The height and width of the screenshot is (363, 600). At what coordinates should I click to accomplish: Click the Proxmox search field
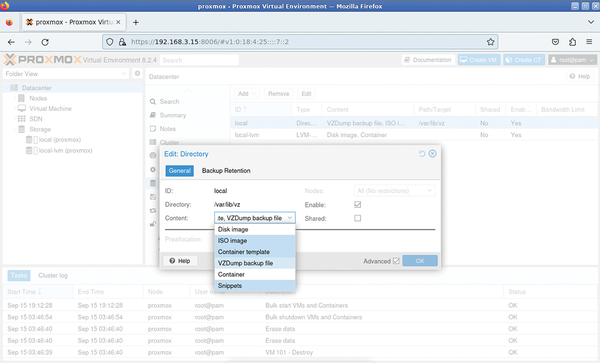pos(199,60)
